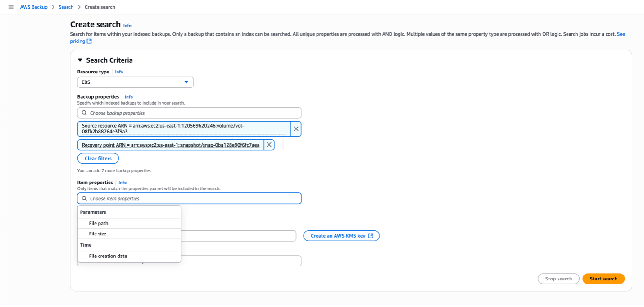Click the Info link next to Item properties

tap(122, 182)
